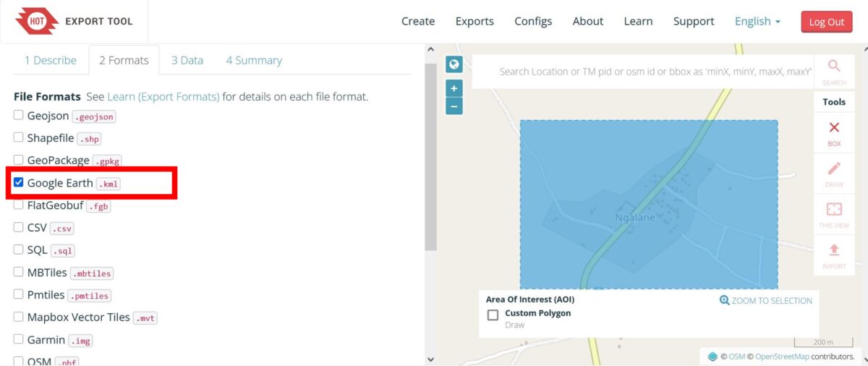Open the Support page
The image size is (868, 366).
694,21
